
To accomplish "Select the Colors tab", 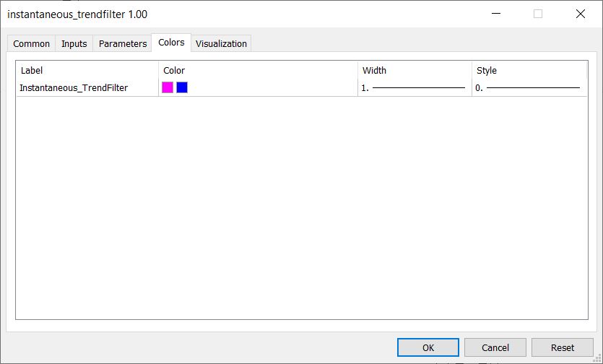I will 172,43.
